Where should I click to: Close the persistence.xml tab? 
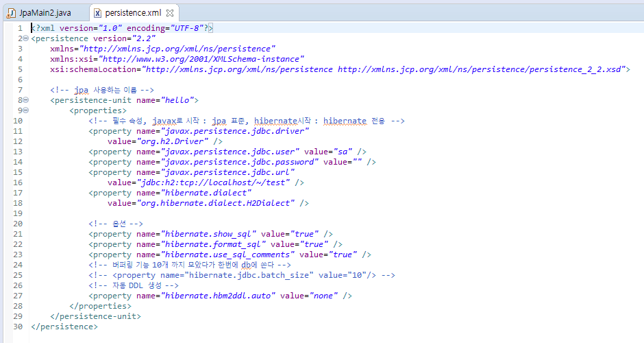[x=170, y=13]
